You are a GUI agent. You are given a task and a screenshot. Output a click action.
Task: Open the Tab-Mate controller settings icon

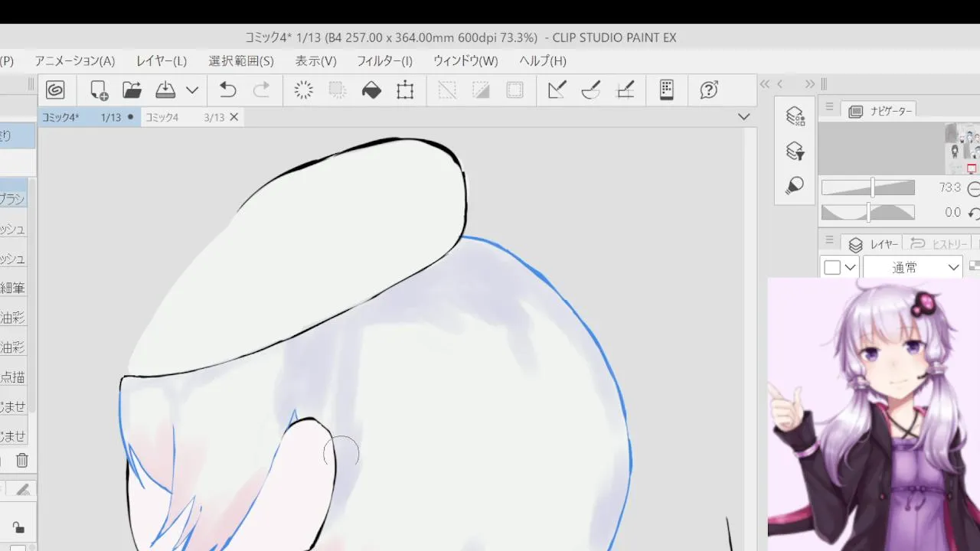[666, 90]
